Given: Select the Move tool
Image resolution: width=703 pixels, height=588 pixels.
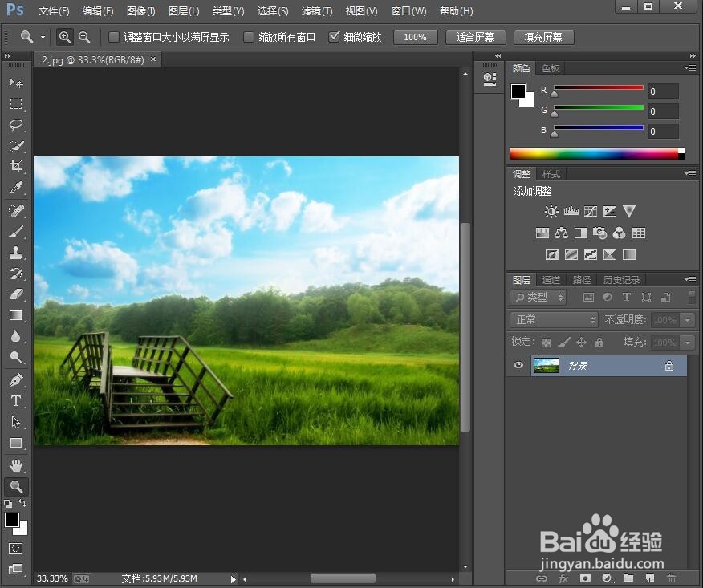Looking at the screenshot, I should click(16, 83).
